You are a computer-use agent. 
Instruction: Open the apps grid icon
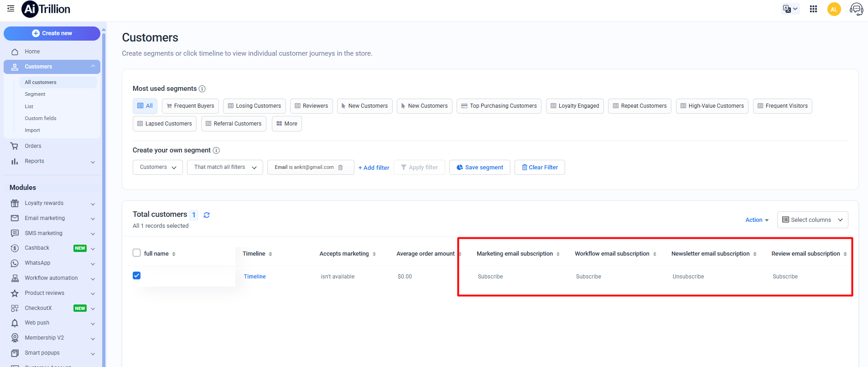coord(813,9)
